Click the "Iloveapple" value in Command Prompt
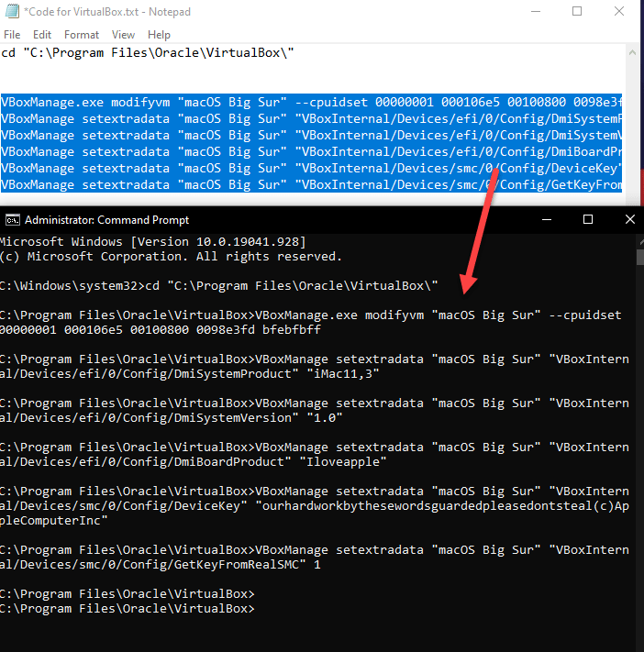 (343, 461)
